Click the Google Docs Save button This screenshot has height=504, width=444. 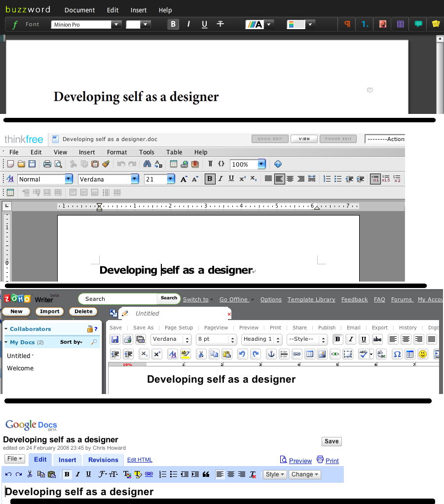point(331,441)
